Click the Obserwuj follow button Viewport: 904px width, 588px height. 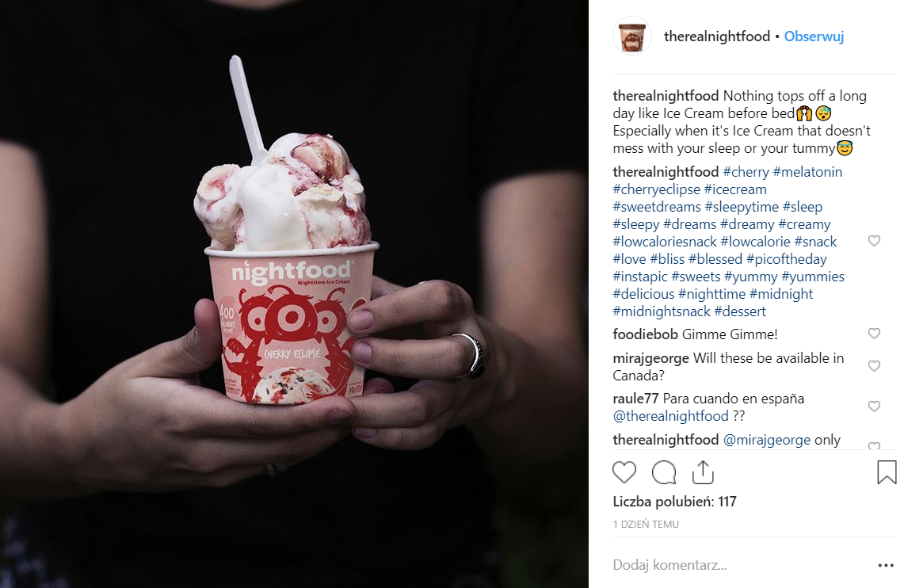[x=814, y=36]
